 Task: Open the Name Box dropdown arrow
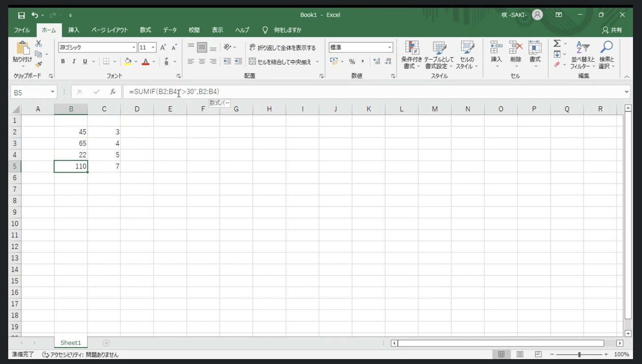pyautogui.click(x=53, y=92)
